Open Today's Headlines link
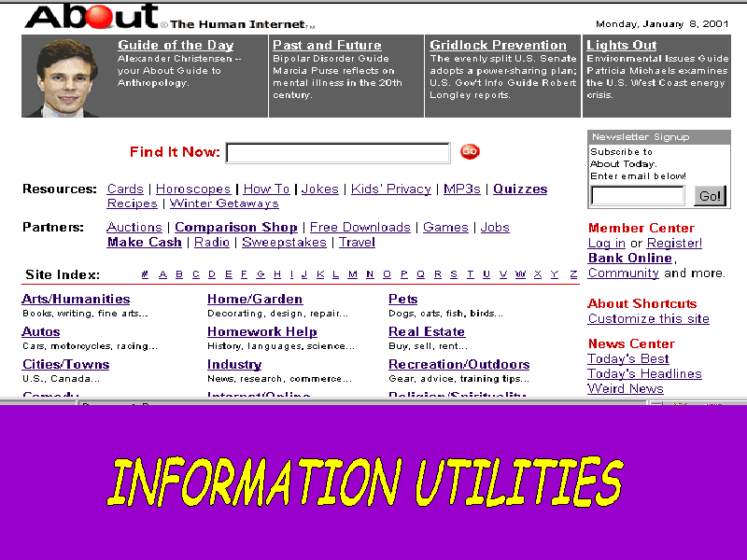This screenshot has height=560, width=747. tap(644, 374)
